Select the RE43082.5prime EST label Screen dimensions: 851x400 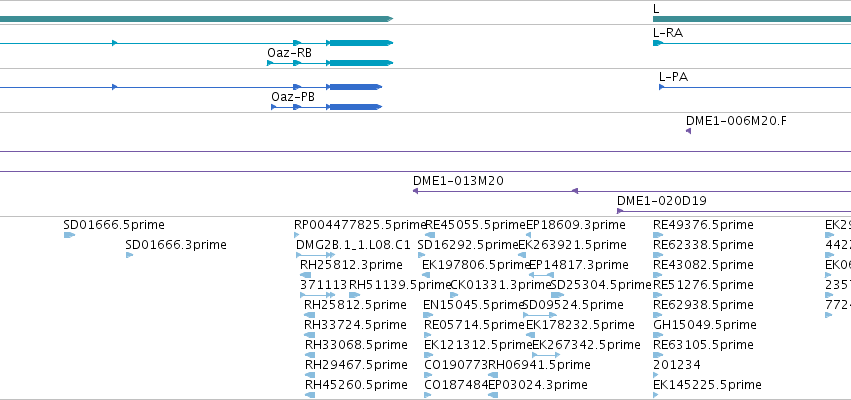tap(703, 265)
